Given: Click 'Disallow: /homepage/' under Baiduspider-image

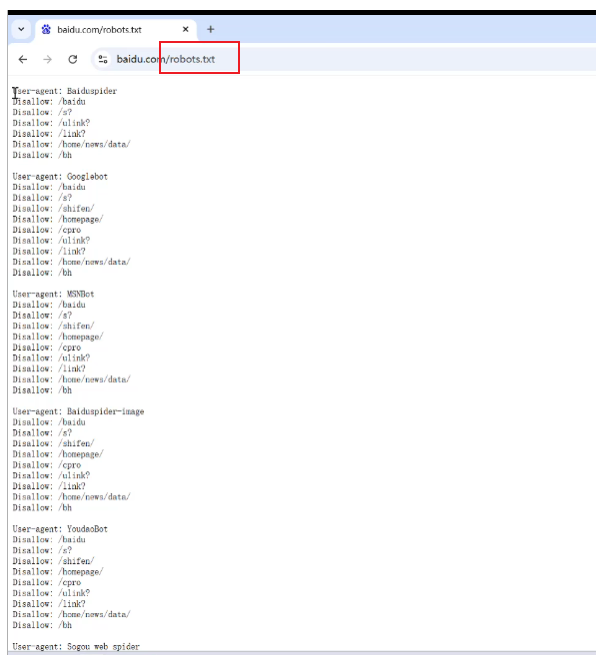Looking at the screenshot, I should coord(58,454).
